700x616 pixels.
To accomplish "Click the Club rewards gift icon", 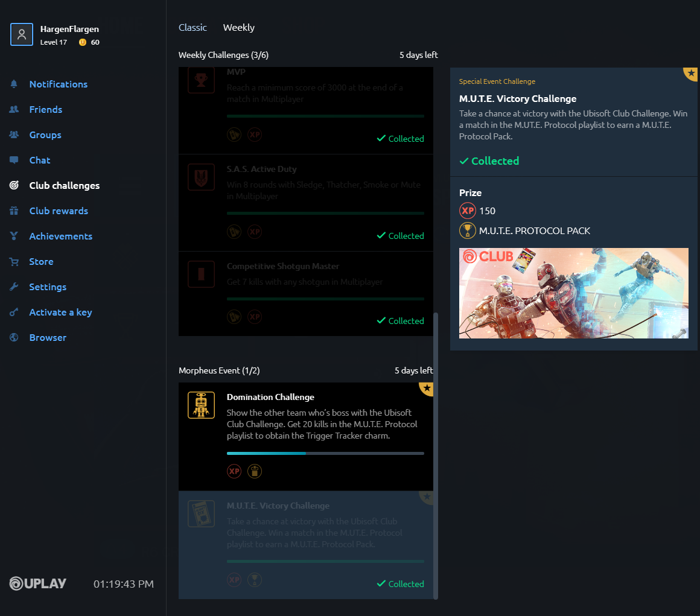I will [14, 211].
